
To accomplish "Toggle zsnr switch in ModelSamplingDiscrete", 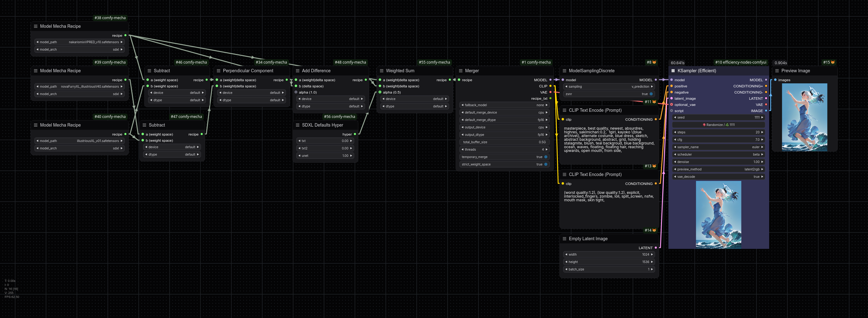I will 651,94.
